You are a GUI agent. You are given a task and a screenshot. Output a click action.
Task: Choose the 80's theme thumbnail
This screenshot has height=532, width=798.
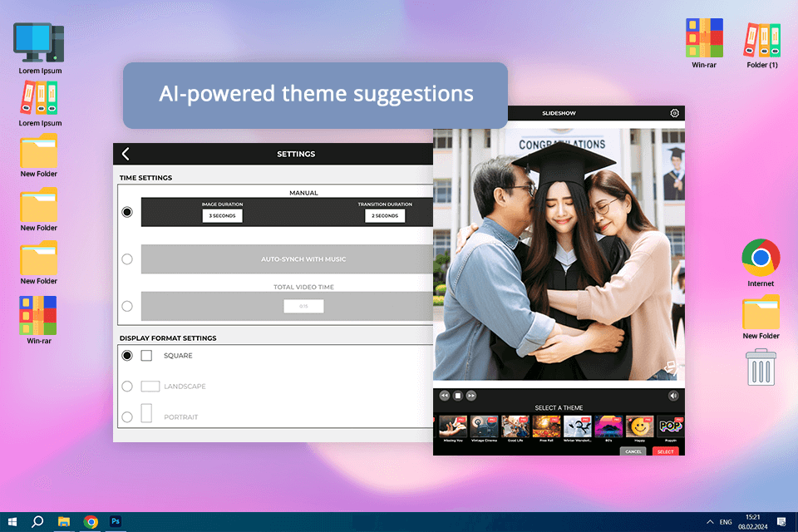pyautogui.click(x=608, y=426)
